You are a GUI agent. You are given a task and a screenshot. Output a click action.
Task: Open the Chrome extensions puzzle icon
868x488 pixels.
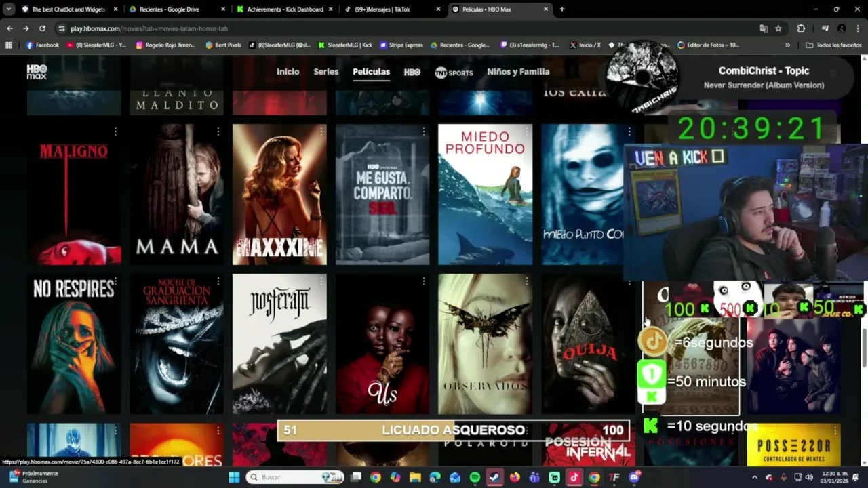pos(801,28)
